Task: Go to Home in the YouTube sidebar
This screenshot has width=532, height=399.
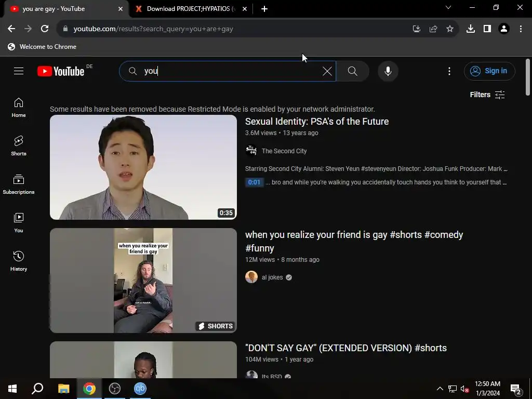Action: pyautogui.click(x=19, y=108)
